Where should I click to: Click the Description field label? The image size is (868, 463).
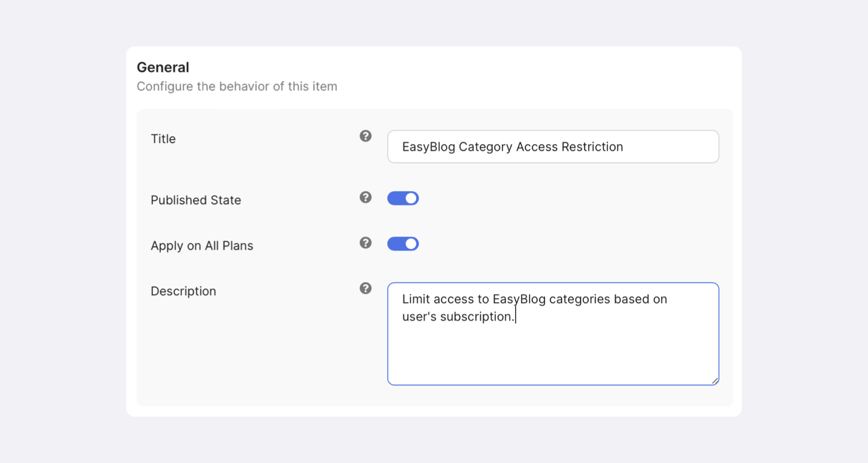pyautogui.click(x=183, y=291)
